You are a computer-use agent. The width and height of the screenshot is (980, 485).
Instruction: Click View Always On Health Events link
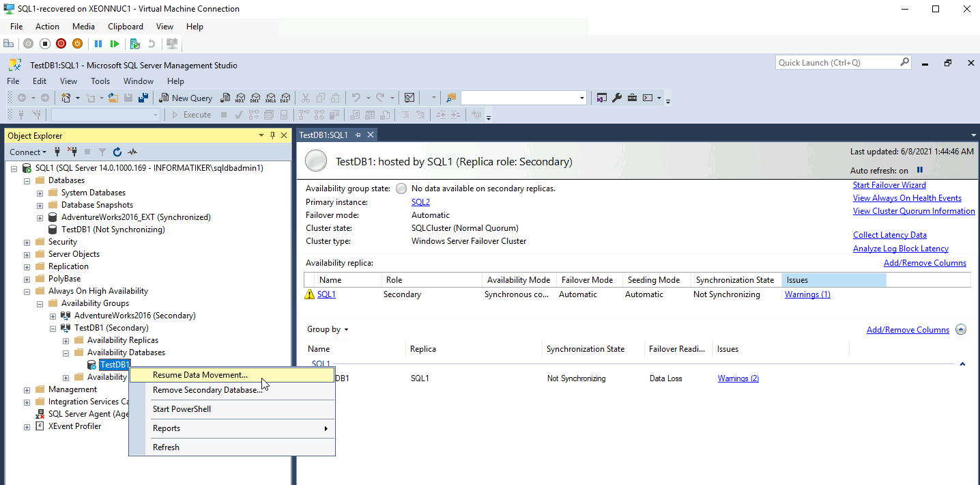click(x=907, y=198)
